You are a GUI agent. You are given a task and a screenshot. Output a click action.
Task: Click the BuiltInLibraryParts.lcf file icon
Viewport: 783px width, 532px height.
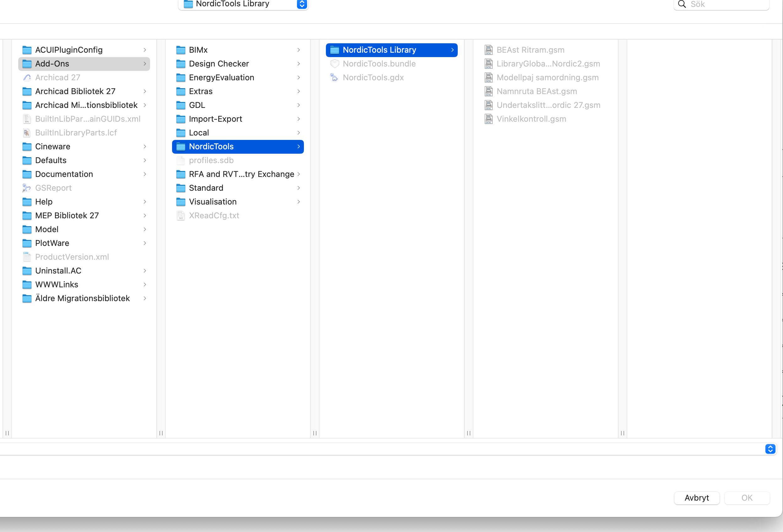[27, 133]
